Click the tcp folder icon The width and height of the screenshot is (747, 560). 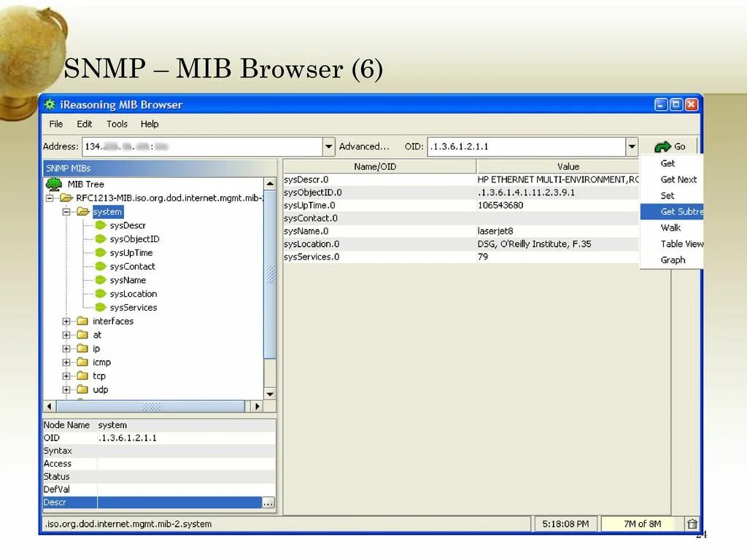82,376
